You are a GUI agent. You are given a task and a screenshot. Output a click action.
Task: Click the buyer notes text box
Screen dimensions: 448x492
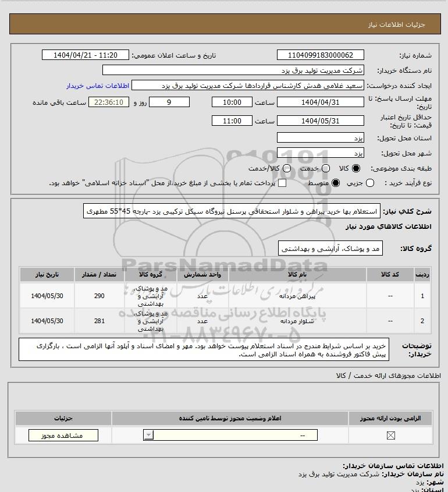pyautogui.click(x=204, y=349)
